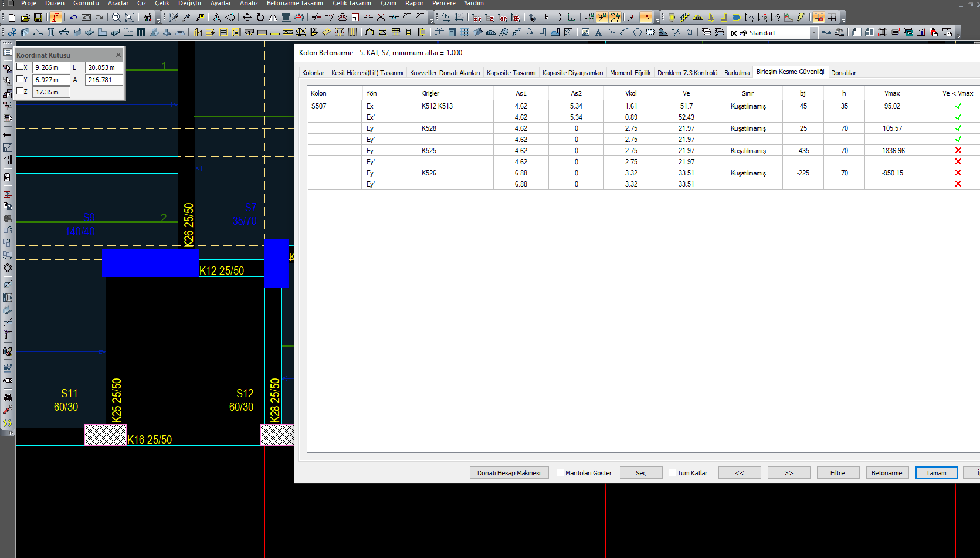Viewport: 980px width, 558px height.
Task: Open the Moment-Eğrilik tab
Action: pyautogui.click(x=630, y=73)
